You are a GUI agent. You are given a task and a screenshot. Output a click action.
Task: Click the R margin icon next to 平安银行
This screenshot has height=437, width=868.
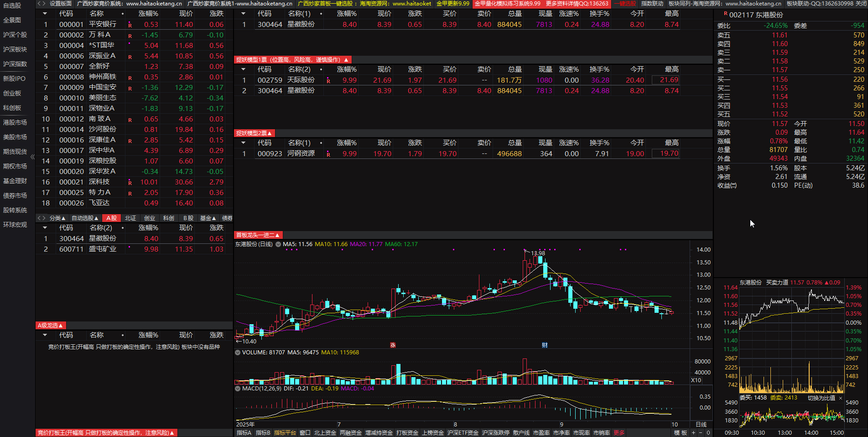point(130,25)
